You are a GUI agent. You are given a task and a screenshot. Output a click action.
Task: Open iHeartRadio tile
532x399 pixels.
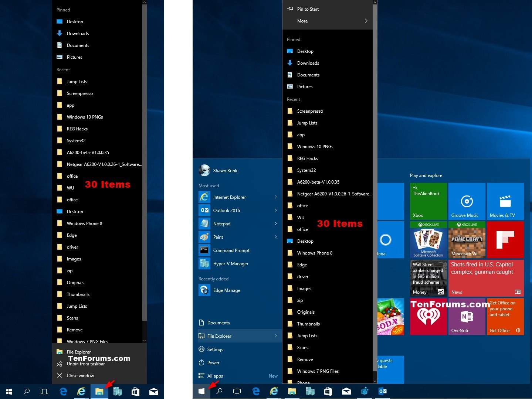click(428, 317)
